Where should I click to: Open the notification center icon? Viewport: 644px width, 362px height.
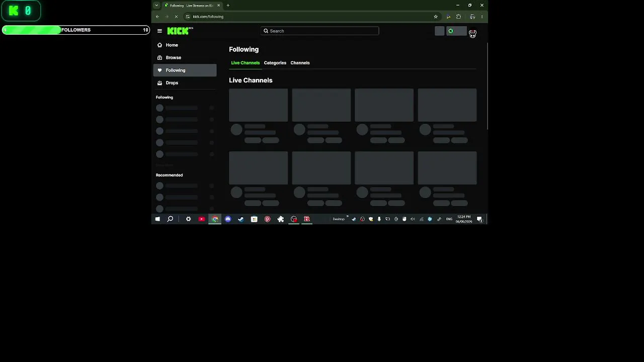click(479, 219)
